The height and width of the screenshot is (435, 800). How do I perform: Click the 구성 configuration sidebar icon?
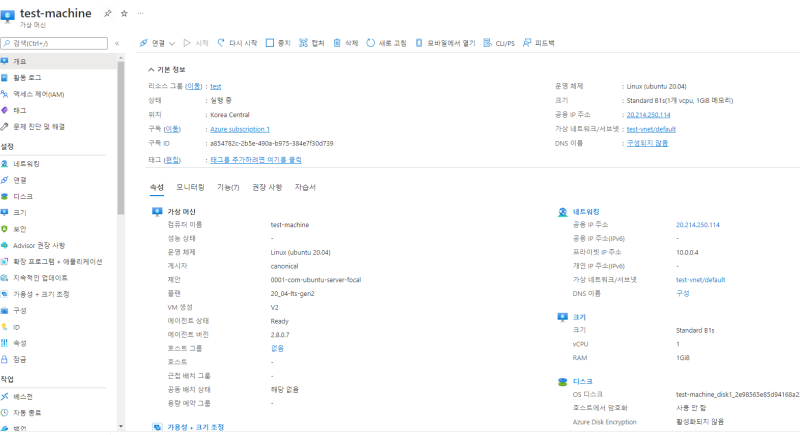coord(5,311)
